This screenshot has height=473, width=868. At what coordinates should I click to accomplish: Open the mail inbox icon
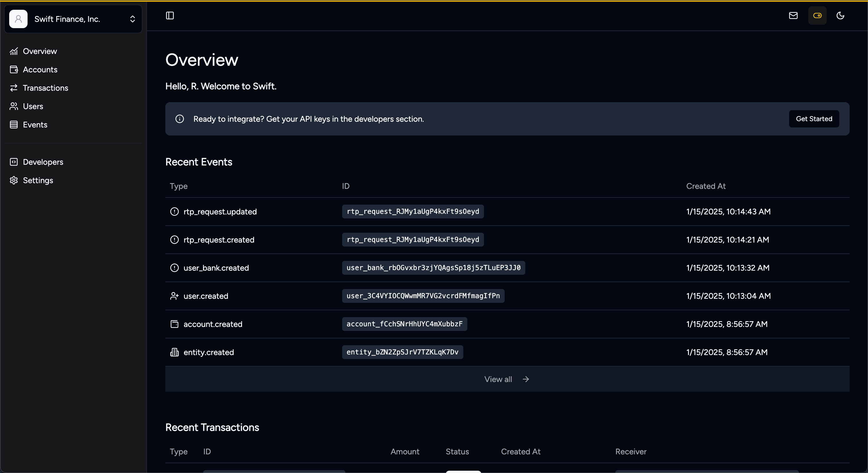point(793,15)
